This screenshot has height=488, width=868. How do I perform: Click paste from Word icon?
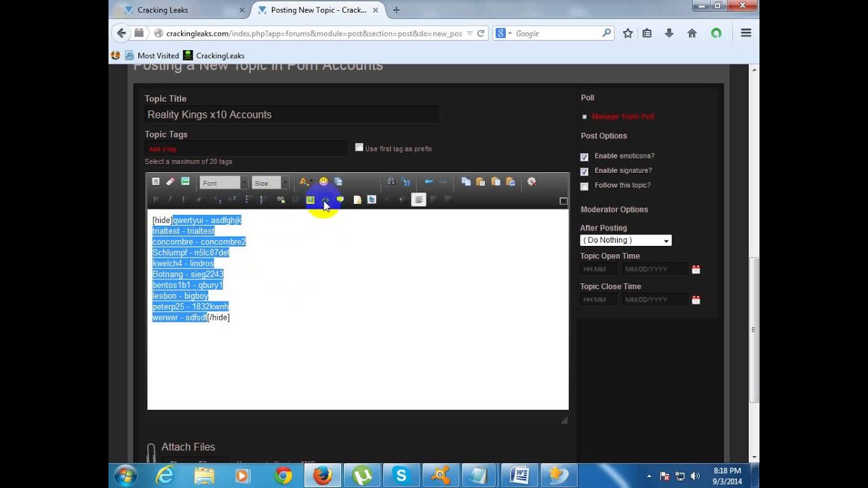(511, 182)
